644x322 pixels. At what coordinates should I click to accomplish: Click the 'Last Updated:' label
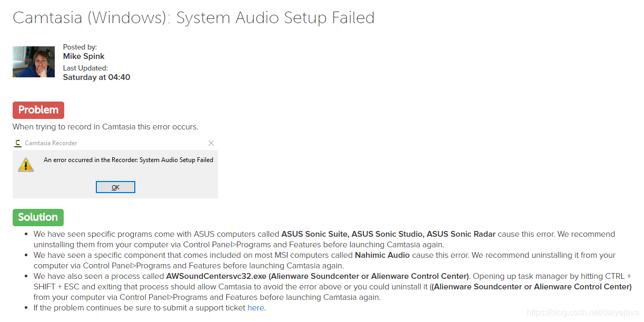tap(85, 68)
